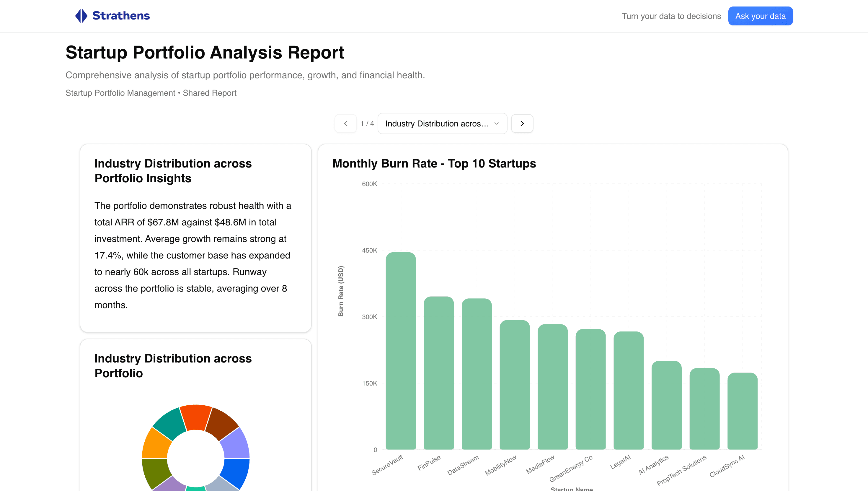Select the Shared Report label
The height and width of the screenshot is (491, 868).
tap(210, 93)
